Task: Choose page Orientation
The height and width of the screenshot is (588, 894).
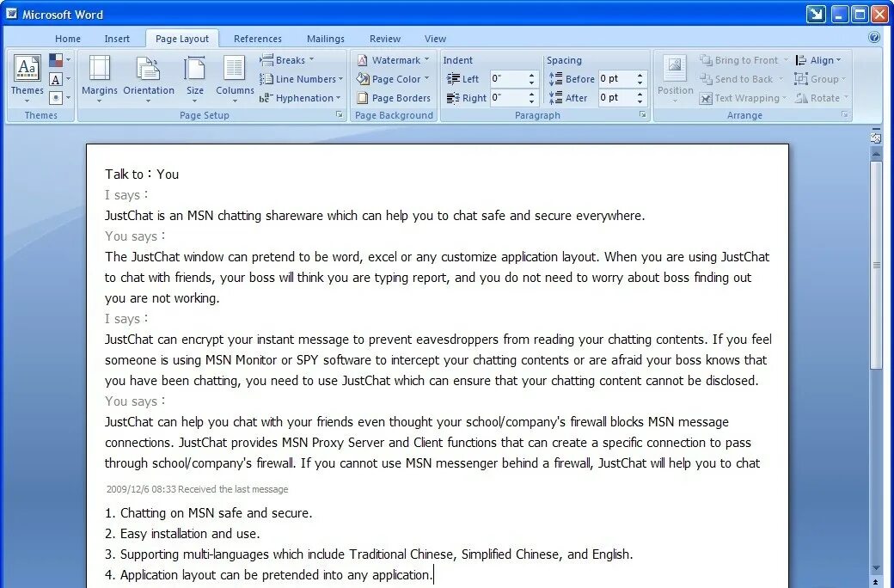Action: [148, 79]
